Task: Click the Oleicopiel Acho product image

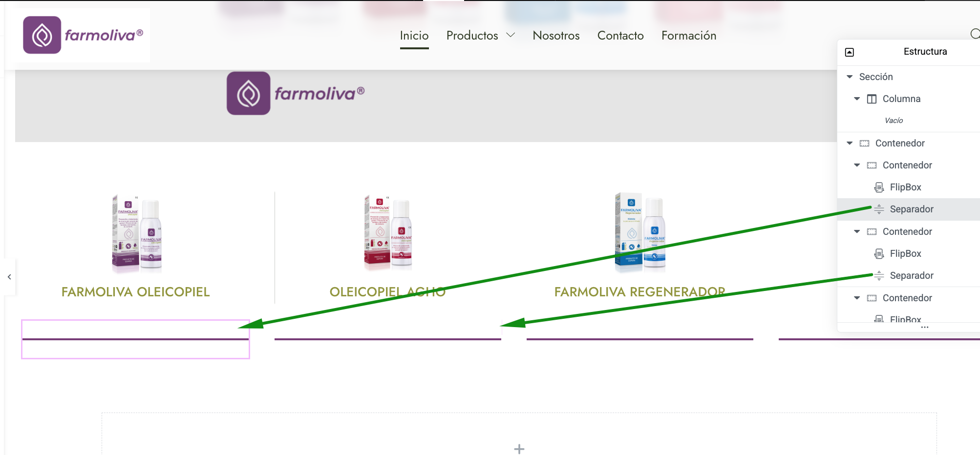Action: click(x=388, y=233)
